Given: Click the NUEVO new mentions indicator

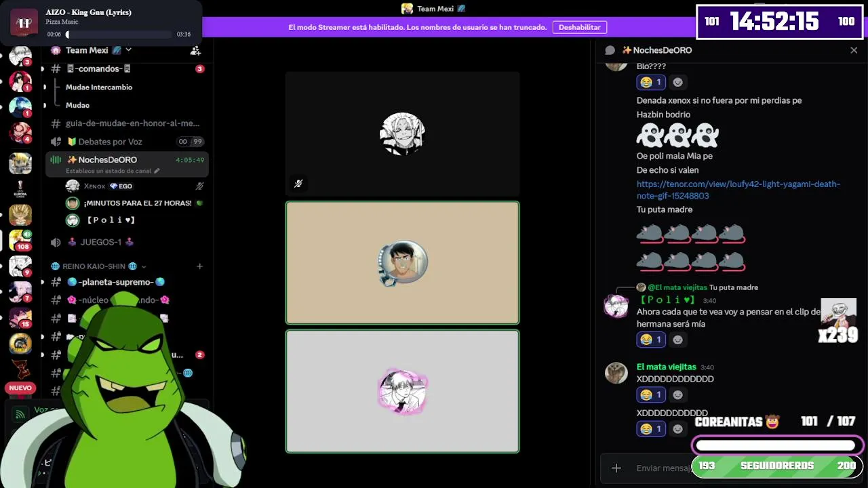Looking at the screenshot, I should (20, 388).
